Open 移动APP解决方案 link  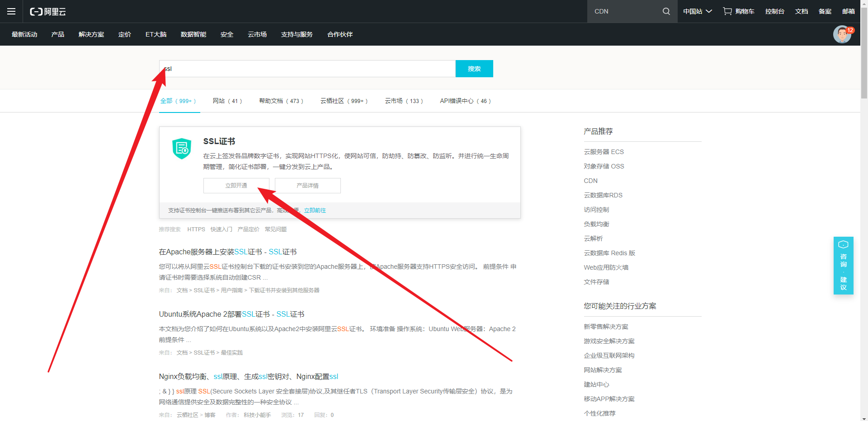pyautogui.click(x=609, y=399)
